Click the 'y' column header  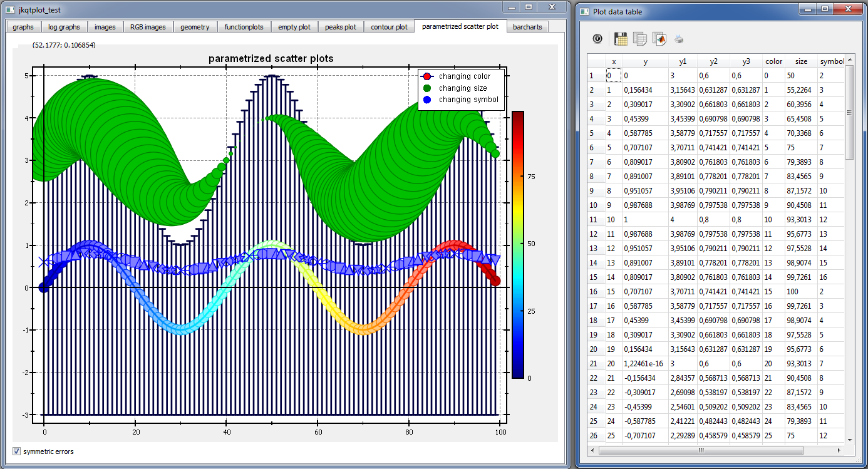[x=645, y=61]
